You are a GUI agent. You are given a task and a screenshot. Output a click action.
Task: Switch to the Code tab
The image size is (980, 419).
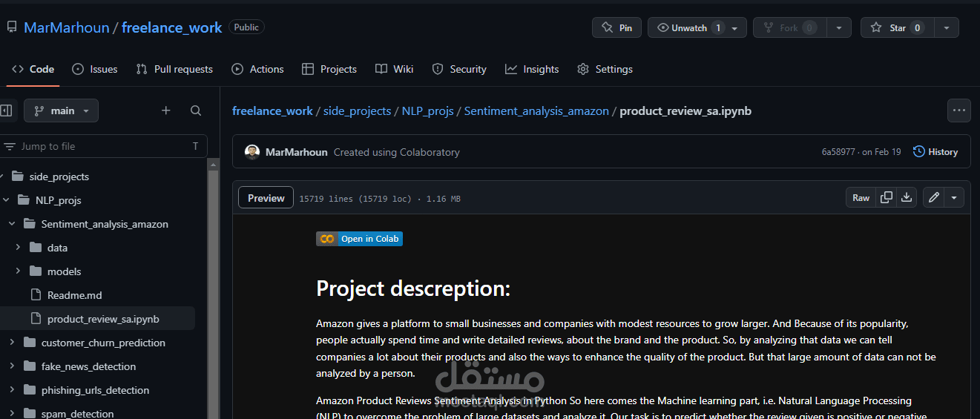click(33, 69)
